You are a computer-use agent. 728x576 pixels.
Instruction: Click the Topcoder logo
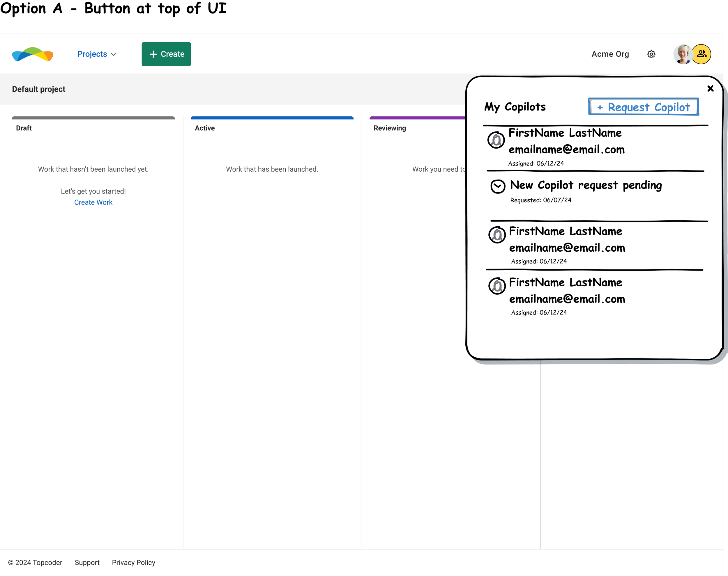33,54
